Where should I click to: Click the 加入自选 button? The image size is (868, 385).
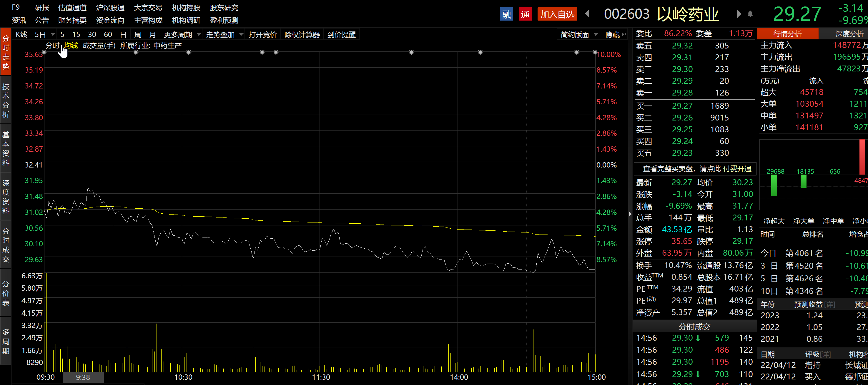point(557,14)
